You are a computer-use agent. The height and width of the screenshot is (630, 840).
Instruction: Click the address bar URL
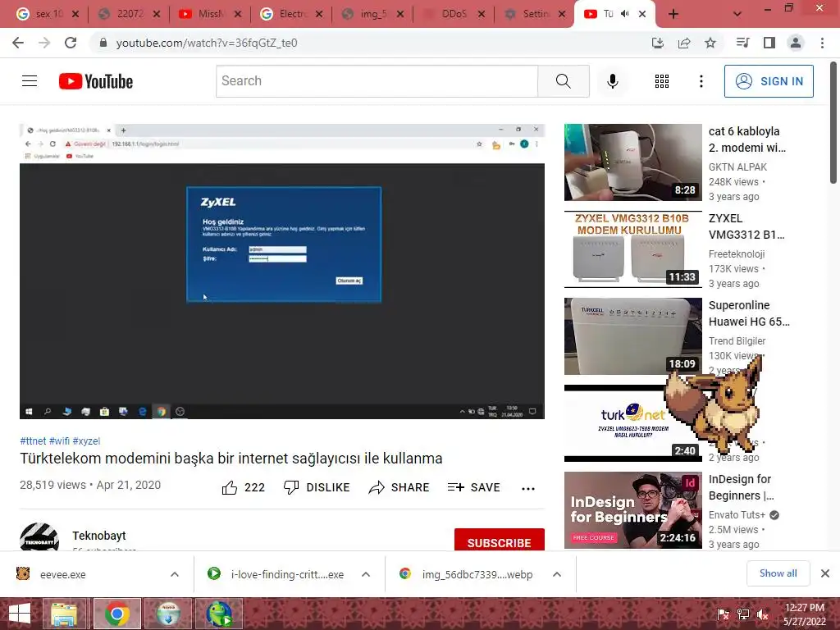[x=207, y=43]
